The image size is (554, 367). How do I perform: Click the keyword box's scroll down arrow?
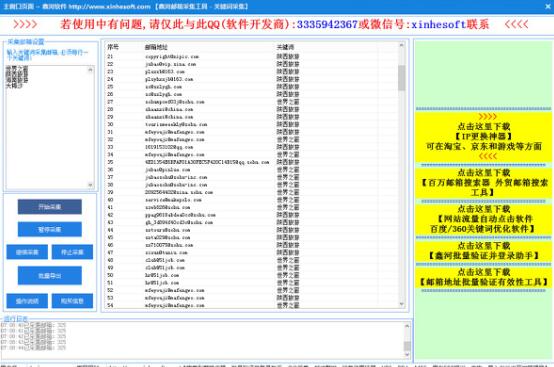click(90, 185)
